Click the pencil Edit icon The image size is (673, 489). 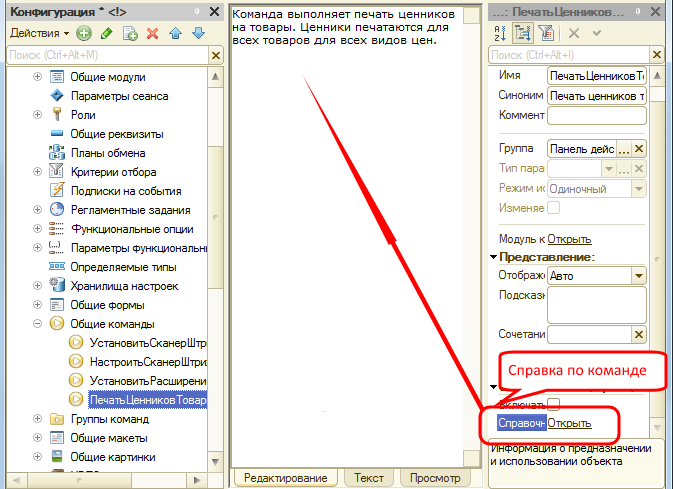point(106,33)
